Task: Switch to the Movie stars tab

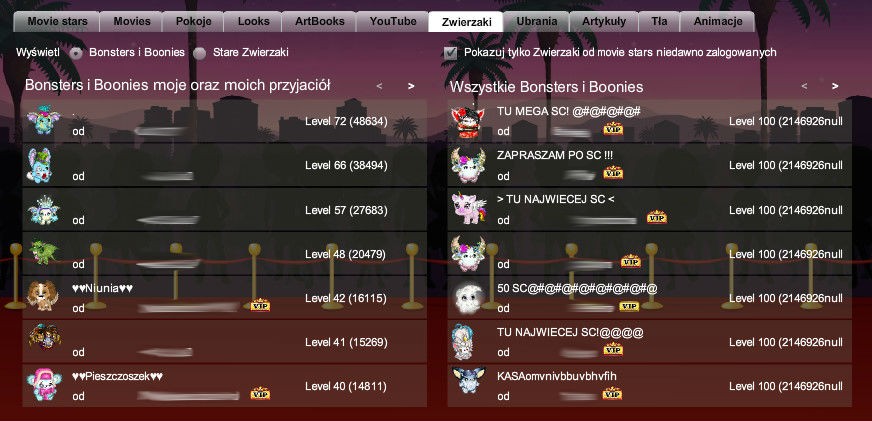Action: coord(57,22)
